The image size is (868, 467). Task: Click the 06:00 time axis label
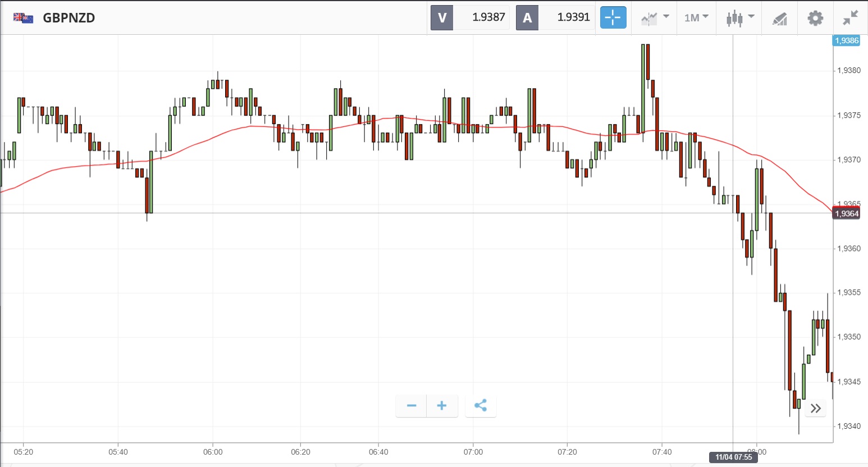coord(213,452)
